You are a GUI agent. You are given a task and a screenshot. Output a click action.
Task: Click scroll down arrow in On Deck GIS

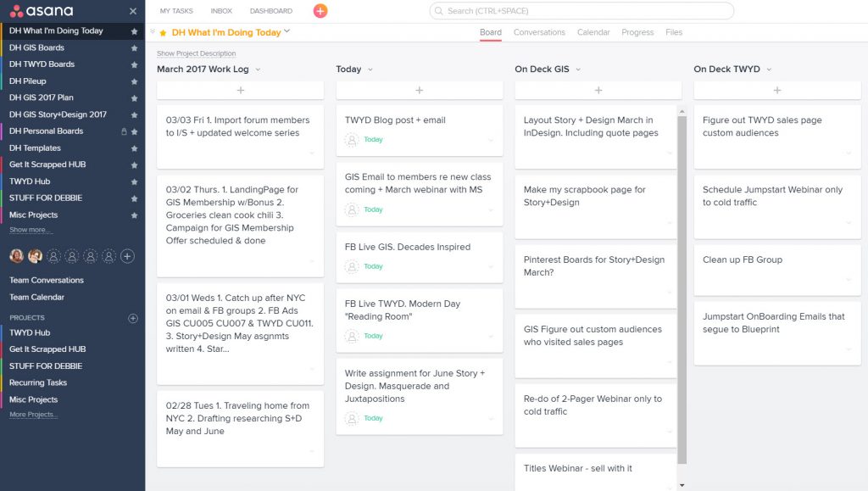point(682,485)
